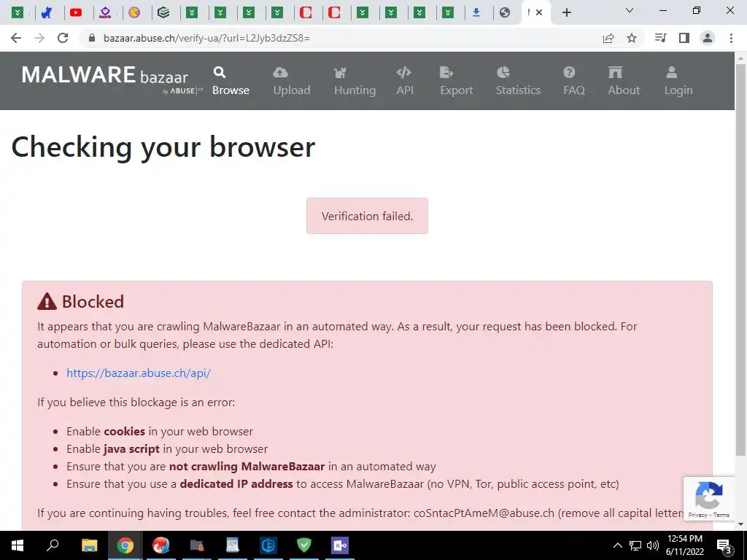Switch to the globe icon tab
Image resolution: width=747 pixels, height=560 pixels.
[505, 12]
